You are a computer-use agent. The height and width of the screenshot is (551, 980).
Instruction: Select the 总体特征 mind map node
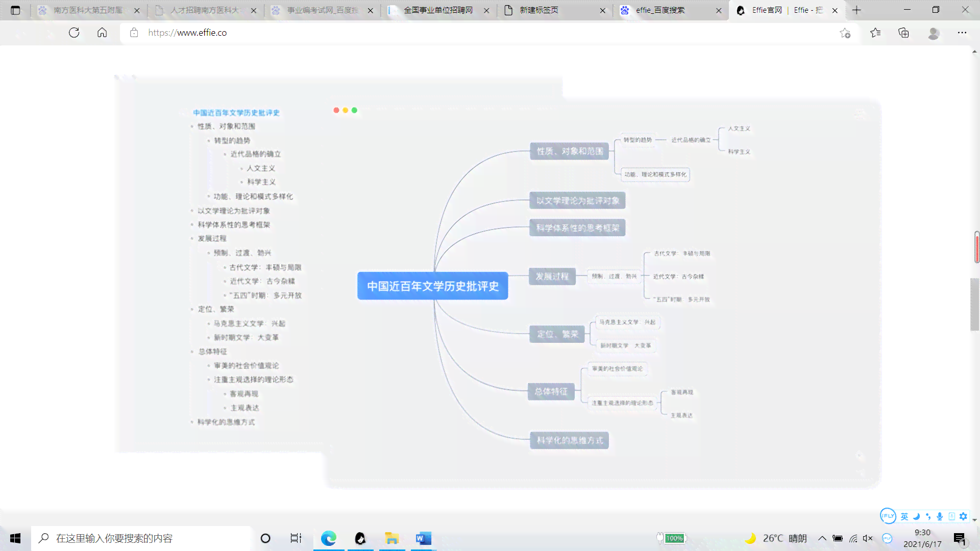[551, 391]
